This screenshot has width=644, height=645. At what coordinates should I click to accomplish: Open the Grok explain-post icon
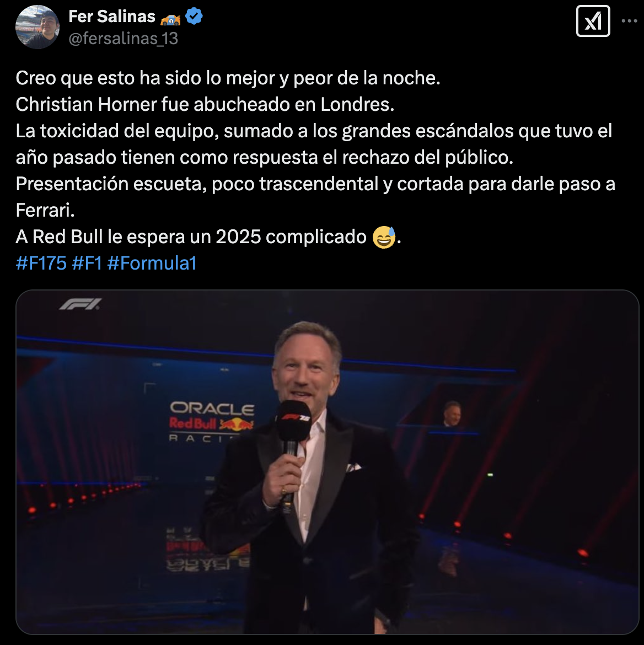tap(593, 21)
